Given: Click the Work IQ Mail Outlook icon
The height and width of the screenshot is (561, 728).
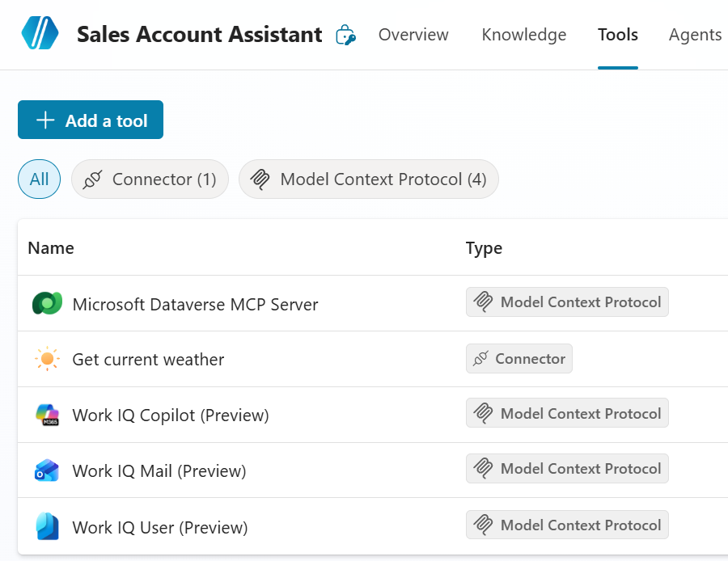Looking at the screenshot, I should (x=47, y=470).
